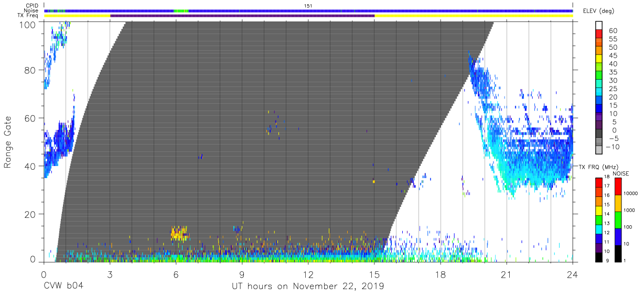
Task: Click the 'CVW b04' radar beam label
Action: click(x=63, y=287)
